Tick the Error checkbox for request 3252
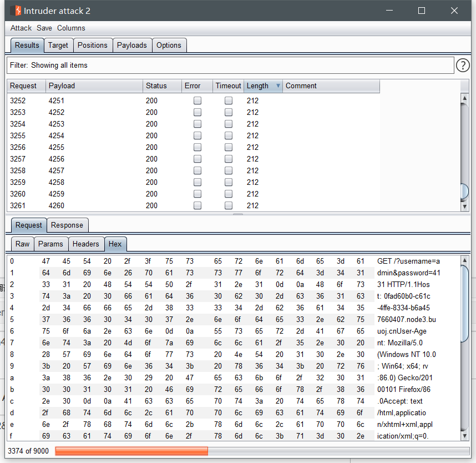476x463 pixels. click(198, 101)
